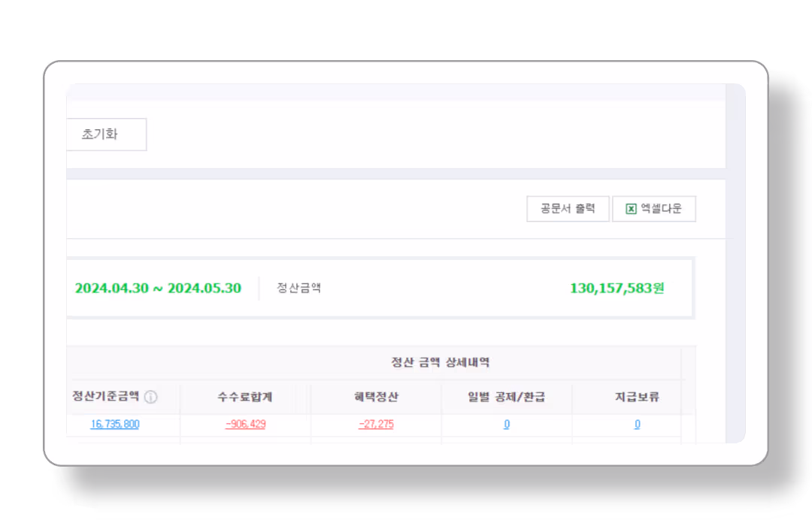Click the 정산금액 label next to the date range

(295, 288)
